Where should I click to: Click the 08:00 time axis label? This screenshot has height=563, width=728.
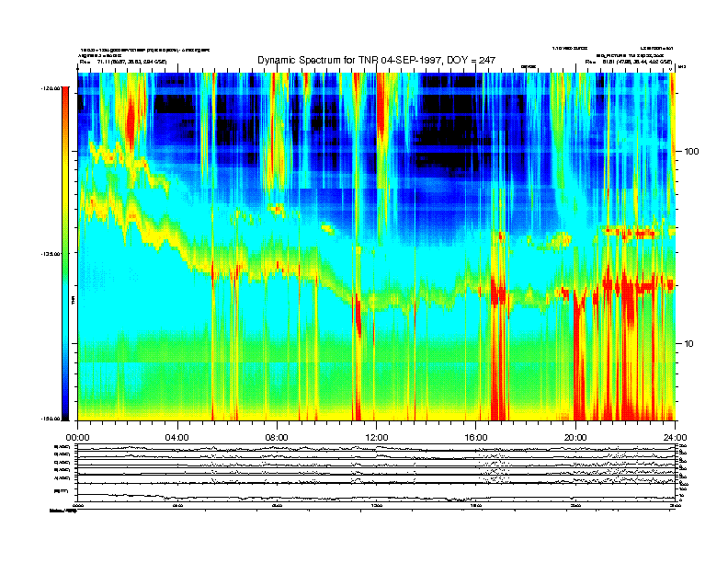tap(277, 438)
